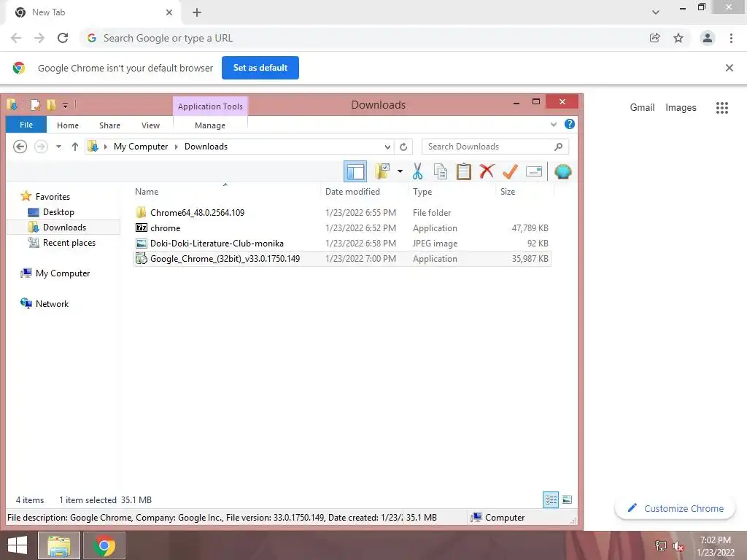Viewport: 747px width, 560px height.
Task: Open Google apps grid icon
Action: [721, 108]
